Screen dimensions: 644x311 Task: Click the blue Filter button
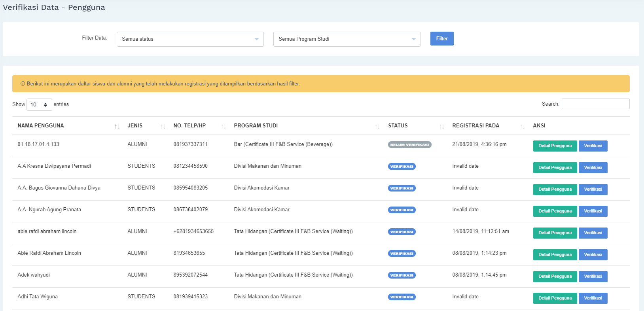pos(441,39)
